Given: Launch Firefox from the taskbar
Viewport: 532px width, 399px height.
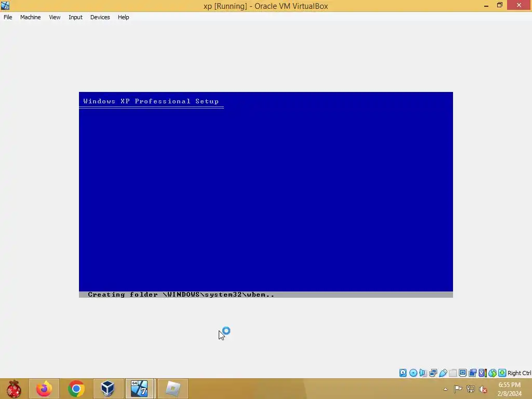Looking at the screenshot, I should coord(44,389).
